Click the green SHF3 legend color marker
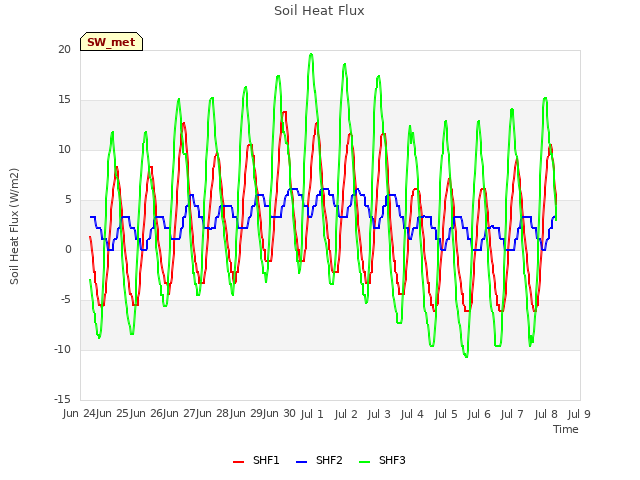 [x=364, y=462]
